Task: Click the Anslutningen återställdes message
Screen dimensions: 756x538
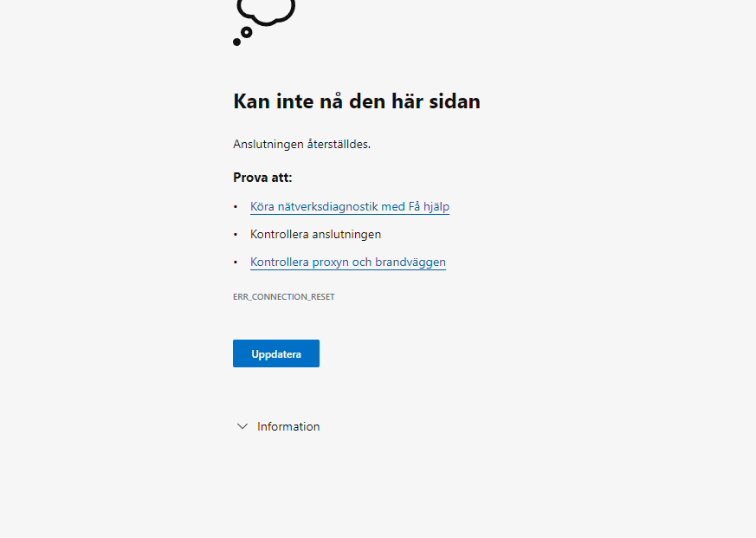Action: click(301, 144)
